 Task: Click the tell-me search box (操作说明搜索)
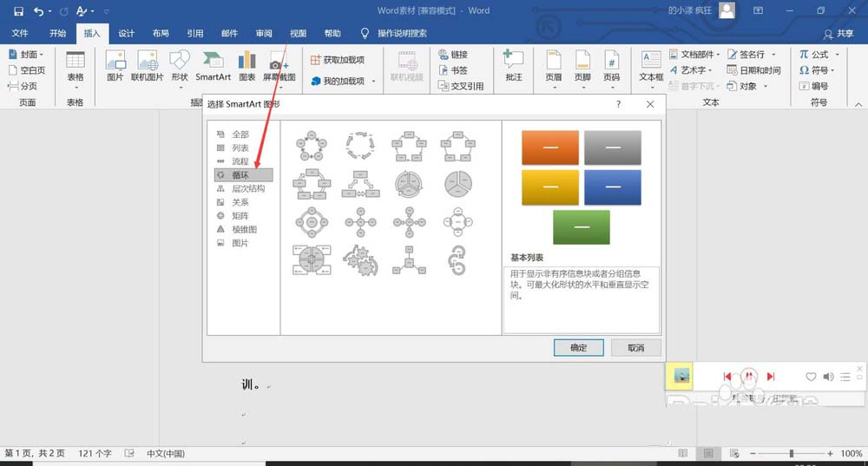click(402, 33)
